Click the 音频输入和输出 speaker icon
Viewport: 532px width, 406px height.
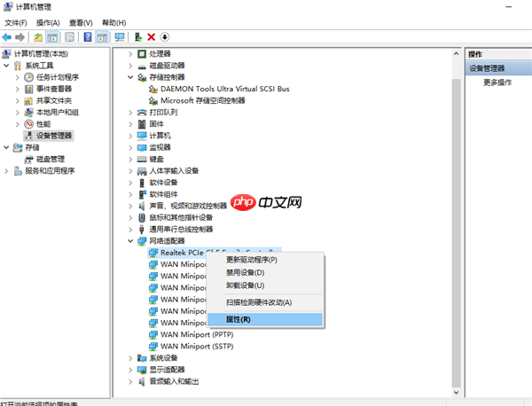click(142, 381)
